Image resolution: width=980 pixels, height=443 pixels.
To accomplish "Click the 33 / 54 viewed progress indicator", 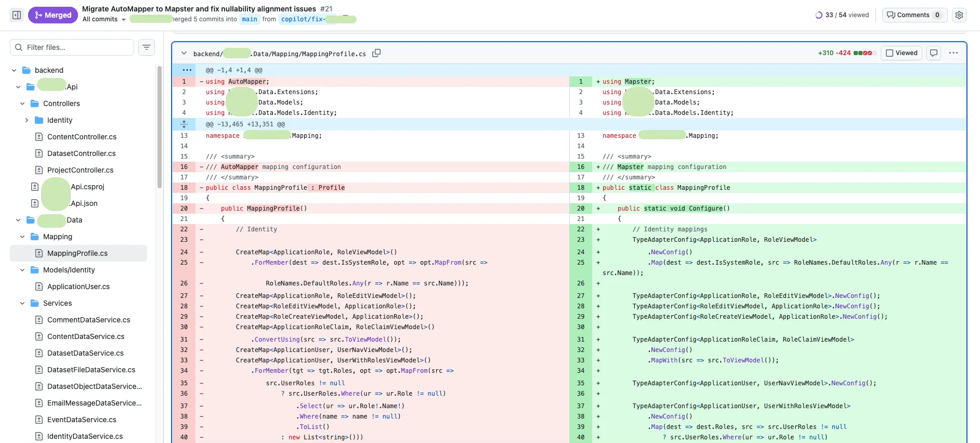I will (x=842, y=15).
